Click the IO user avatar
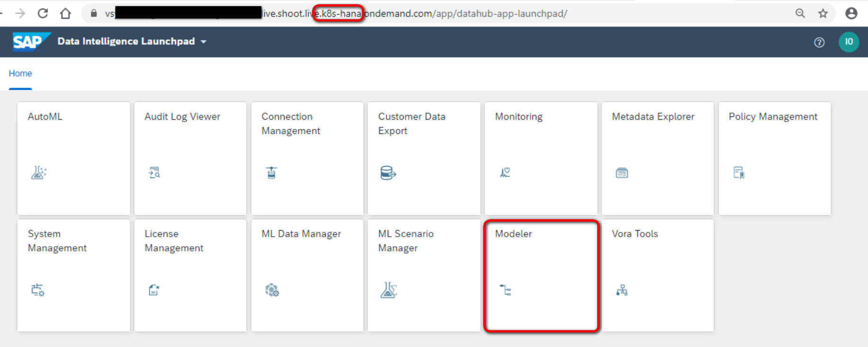The width and height of the screenshot is (868, 347). point(849,42)
